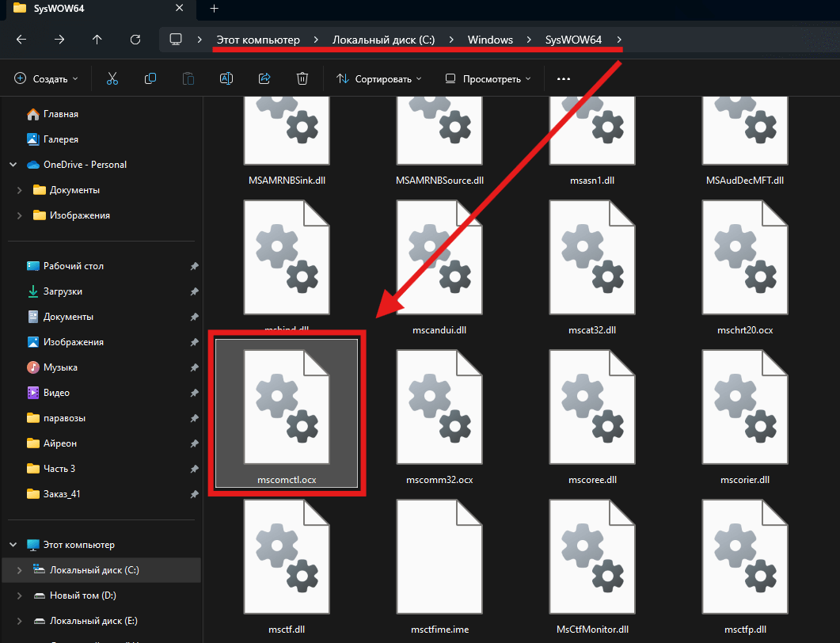
Task: Click SysWOW64 breadcrumb segment
Action: (573, 40)
